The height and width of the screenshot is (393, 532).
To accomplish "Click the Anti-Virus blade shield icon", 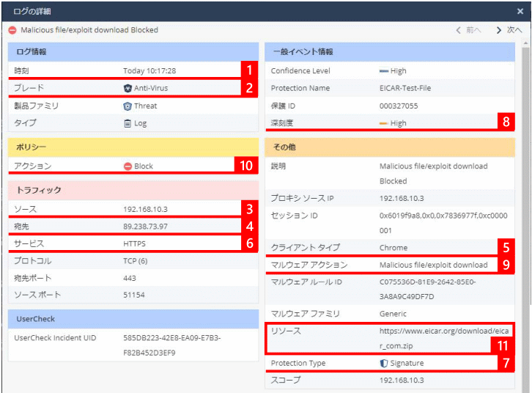I will pyautogui.click(x=128, y=88).
